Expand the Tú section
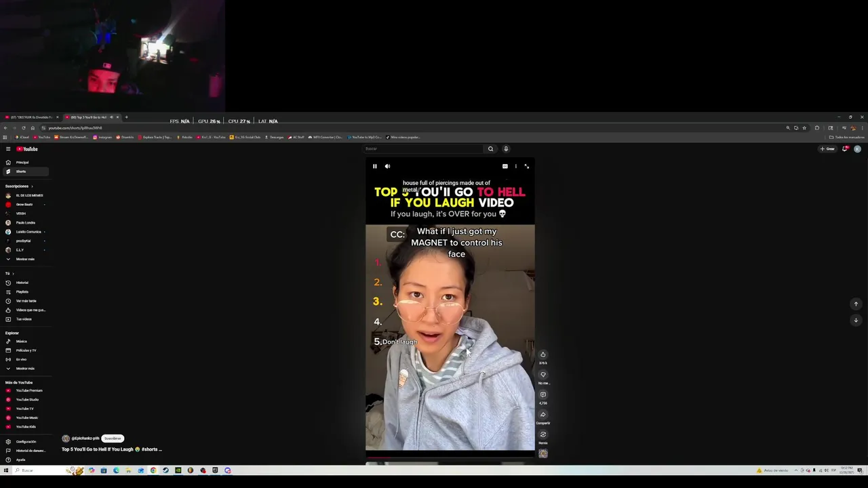Image resolution: width=868 pixels, height=488 pixels. [9, 273]
